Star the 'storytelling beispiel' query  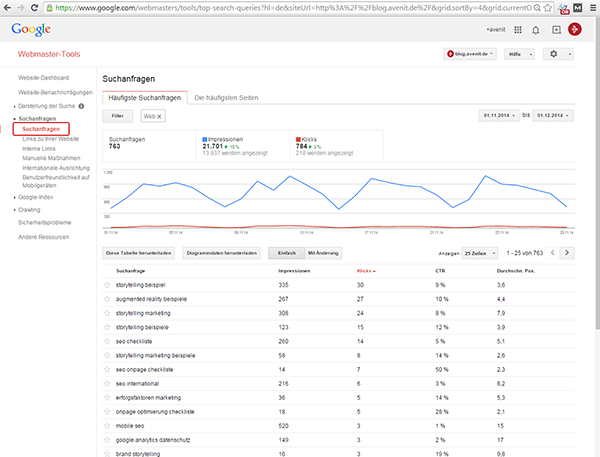[107, 285]
